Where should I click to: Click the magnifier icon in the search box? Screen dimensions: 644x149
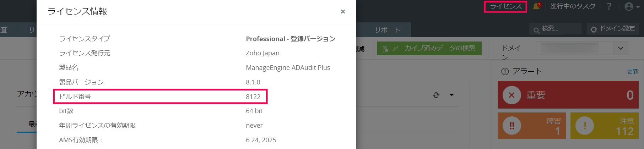coord(536,30)
